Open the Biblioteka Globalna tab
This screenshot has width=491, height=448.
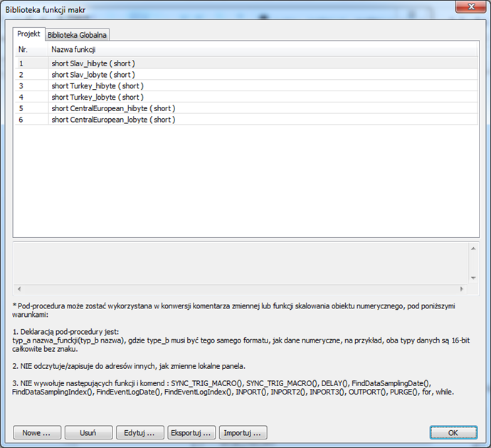click(77, 35)
